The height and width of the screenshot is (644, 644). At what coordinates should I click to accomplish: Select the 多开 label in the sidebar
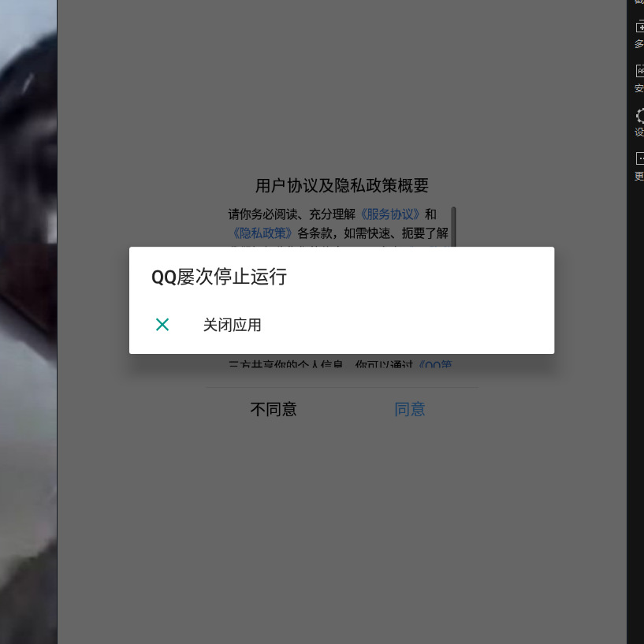click(x=638, y=44)
